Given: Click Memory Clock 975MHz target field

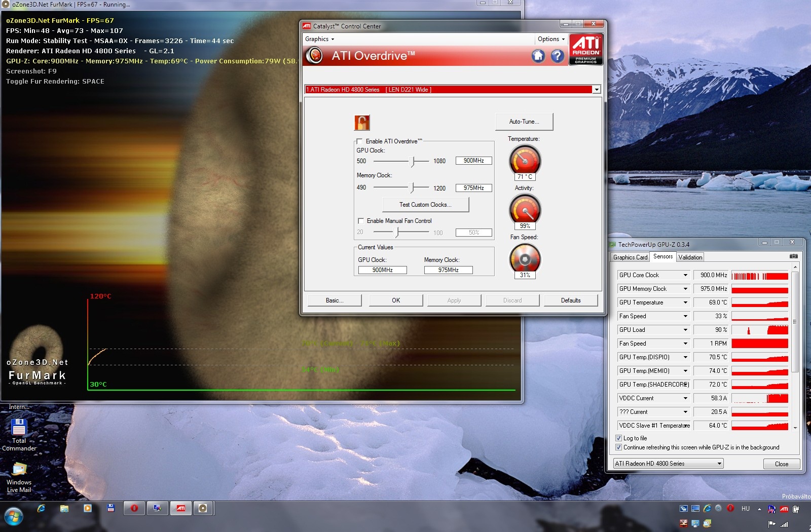Looking at the screenshot, I should click(x=474, y=188).
